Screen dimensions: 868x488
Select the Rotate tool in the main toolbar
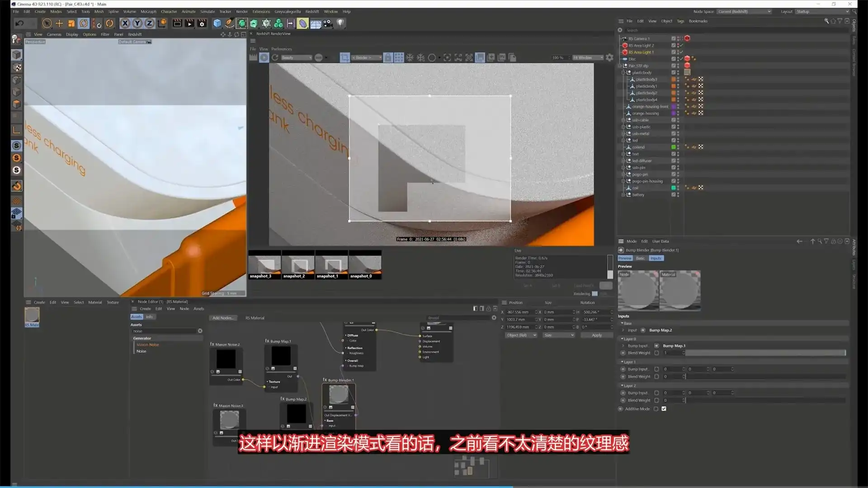tap(84, 23)
